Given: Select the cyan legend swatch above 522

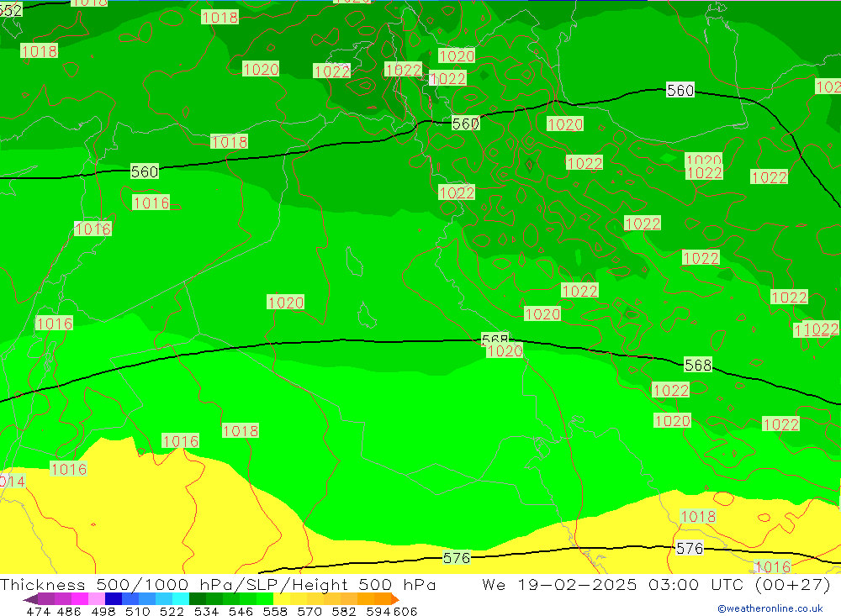Looking at the screenshot, I should (x=180, y=599).
